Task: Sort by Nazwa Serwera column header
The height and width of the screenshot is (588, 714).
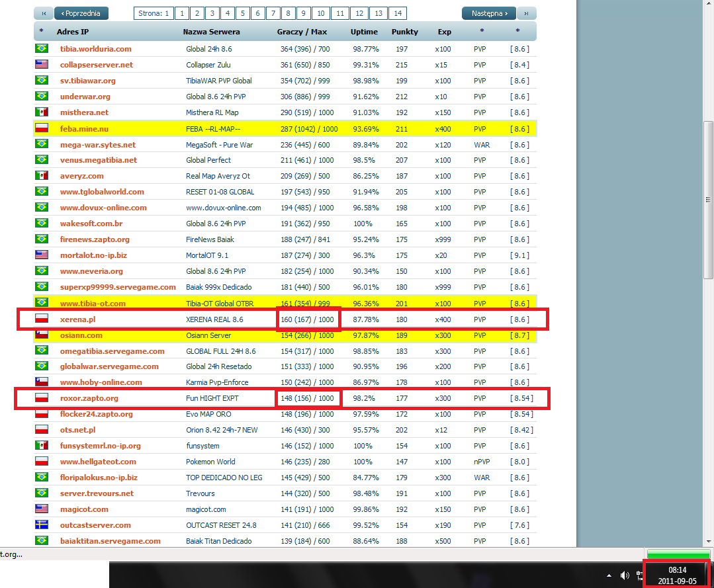Action: [x=211, y=32]
